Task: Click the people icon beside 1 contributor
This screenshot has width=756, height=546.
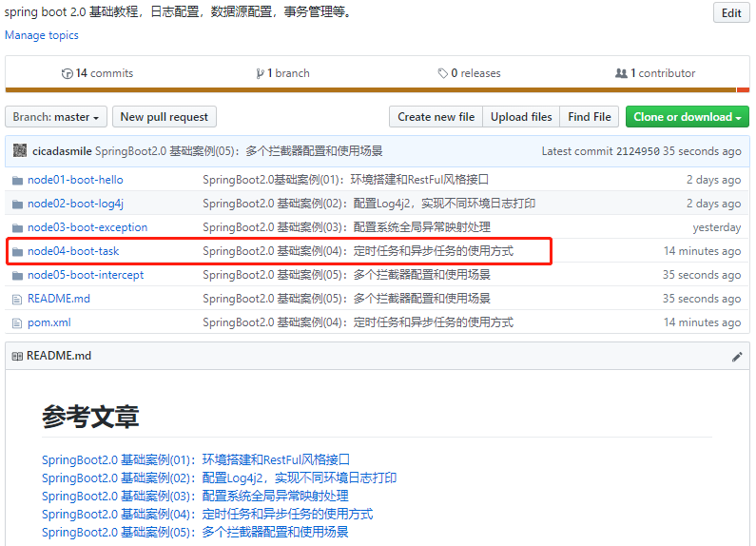Action: coord(621,73)
